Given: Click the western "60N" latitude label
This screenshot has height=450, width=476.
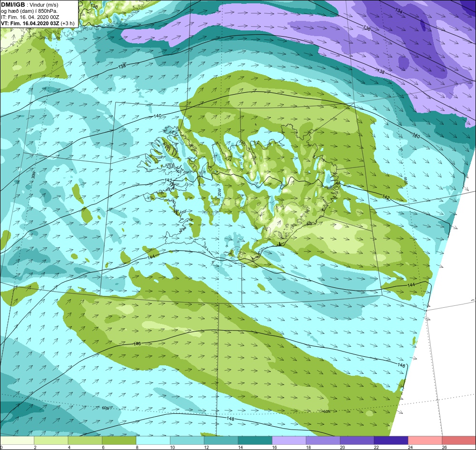Looking at the screenshot, I should coord(105,408).
